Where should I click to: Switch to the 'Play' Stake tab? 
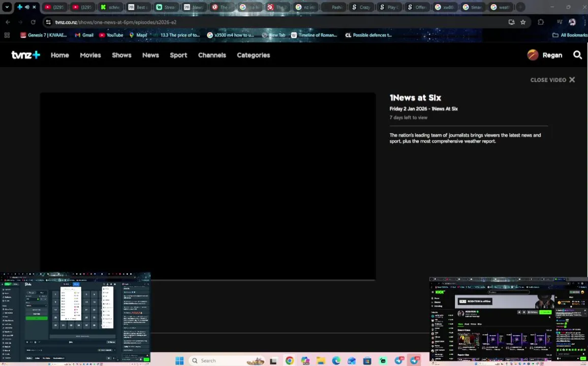(389, 7)
